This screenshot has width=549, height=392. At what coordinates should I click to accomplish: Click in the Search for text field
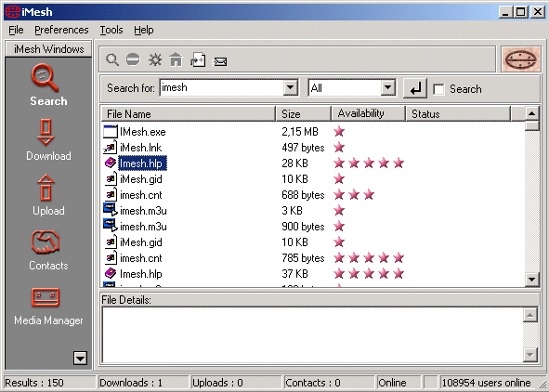click(x=222, y=87)
